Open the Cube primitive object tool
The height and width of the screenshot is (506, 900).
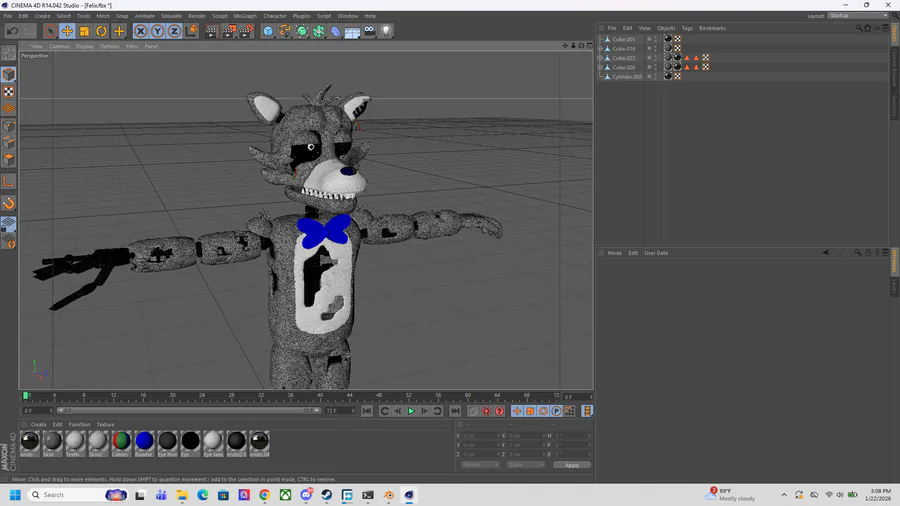click(x=268, y=31)
